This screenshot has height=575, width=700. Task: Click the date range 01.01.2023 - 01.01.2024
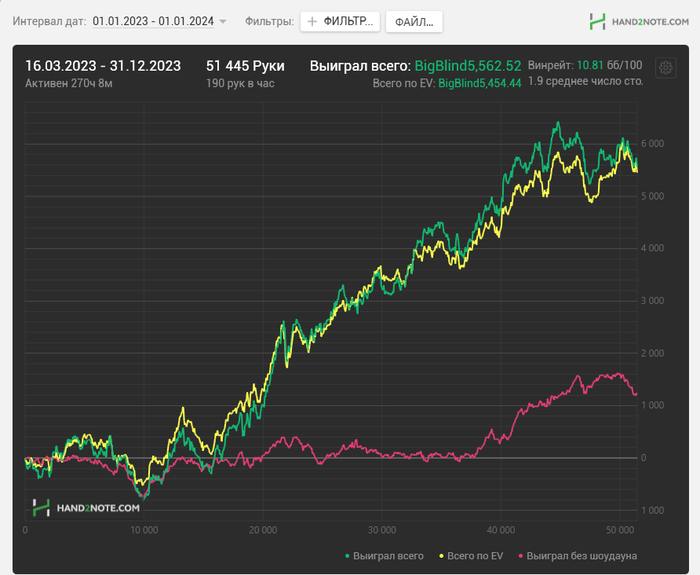coord(153,21)
